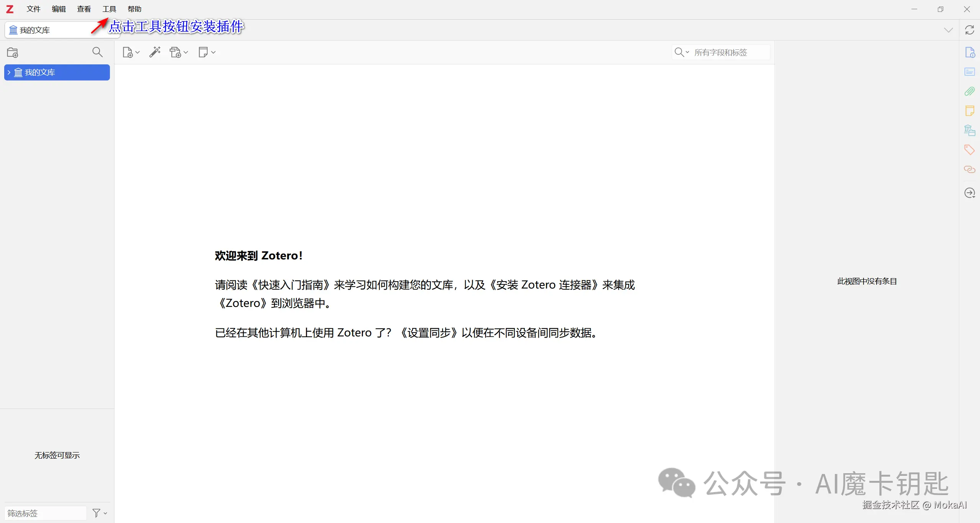Expand the 我的文库 tree item

9,72
